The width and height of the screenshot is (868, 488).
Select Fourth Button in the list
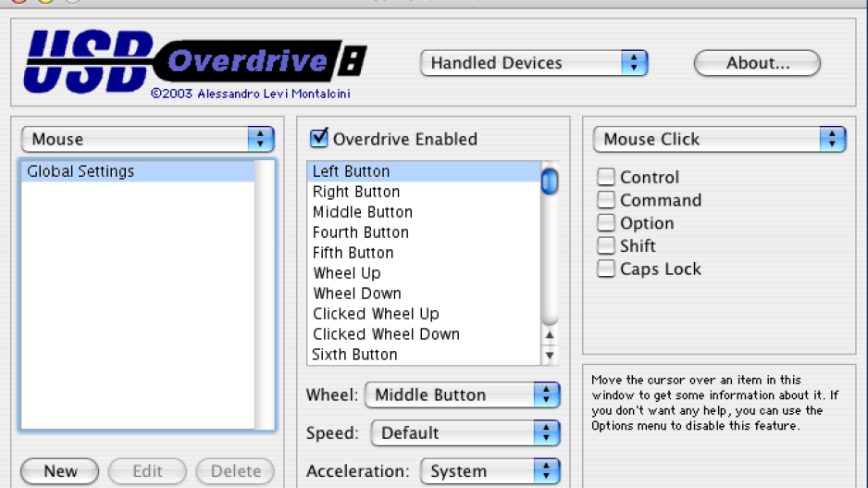(x=424, y=232)
